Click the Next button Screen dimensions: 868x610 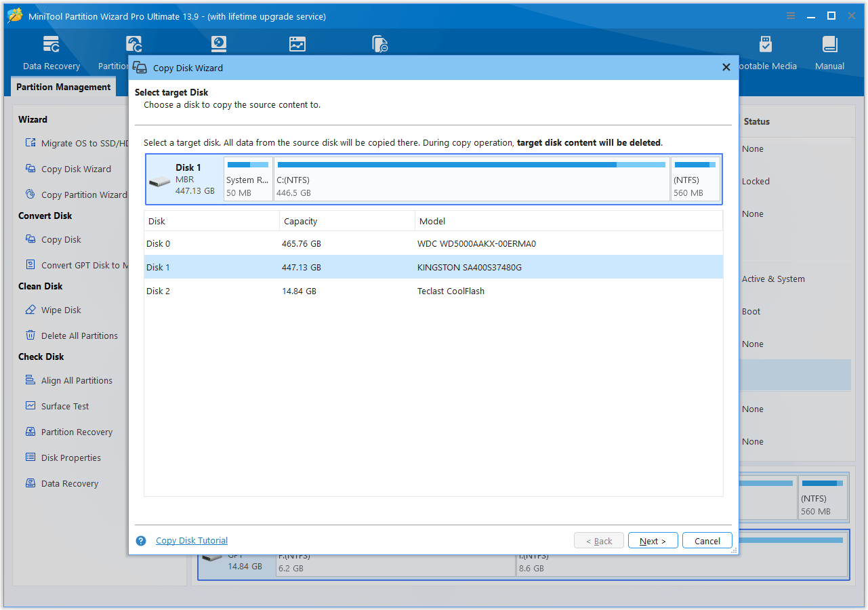pos(653,541)
